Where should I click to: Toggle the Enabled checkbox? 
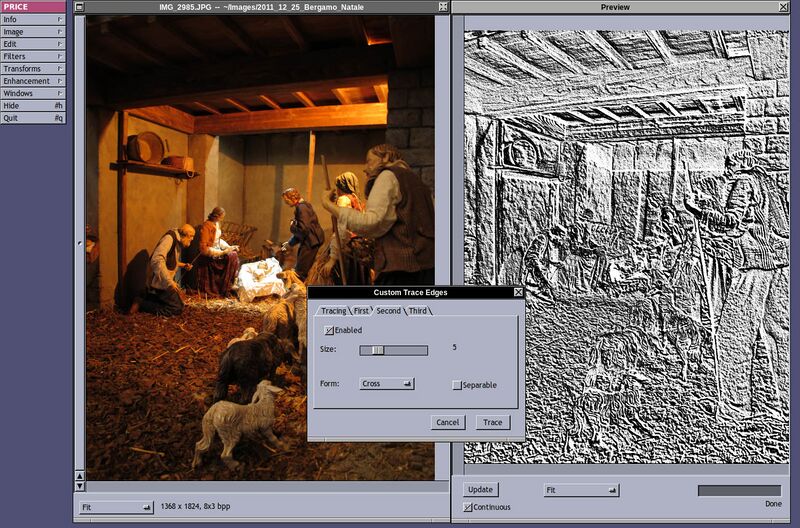pos(329,331)
